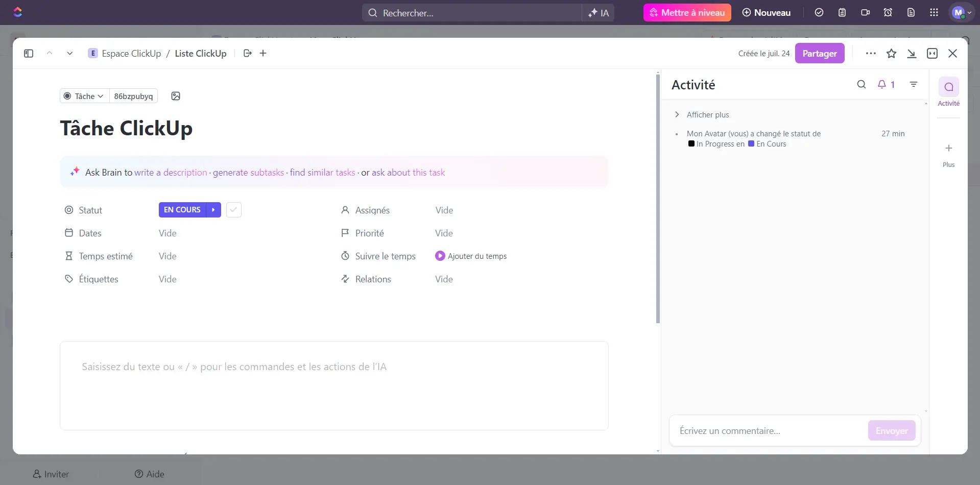The image size is (980, 485).
Task: Click the Envoyer button
Action: 892,431
